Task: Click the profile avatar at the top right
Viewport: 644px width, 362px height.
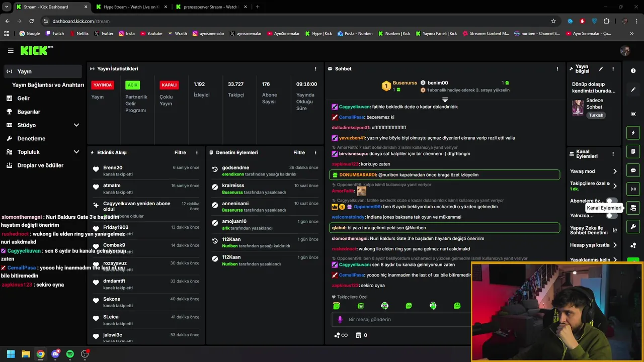Action: [625, 51]
